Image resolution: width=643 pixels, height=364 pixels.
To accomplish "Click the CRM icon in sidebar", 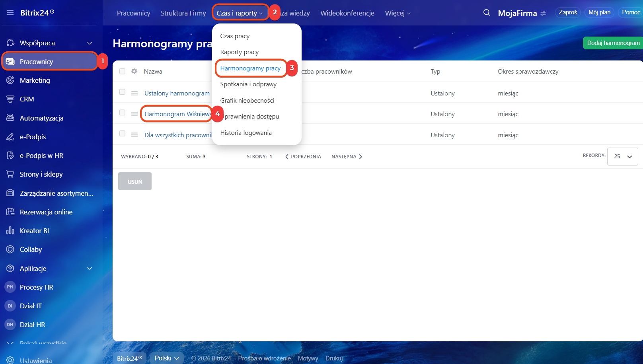I will [x=10, y=99].
